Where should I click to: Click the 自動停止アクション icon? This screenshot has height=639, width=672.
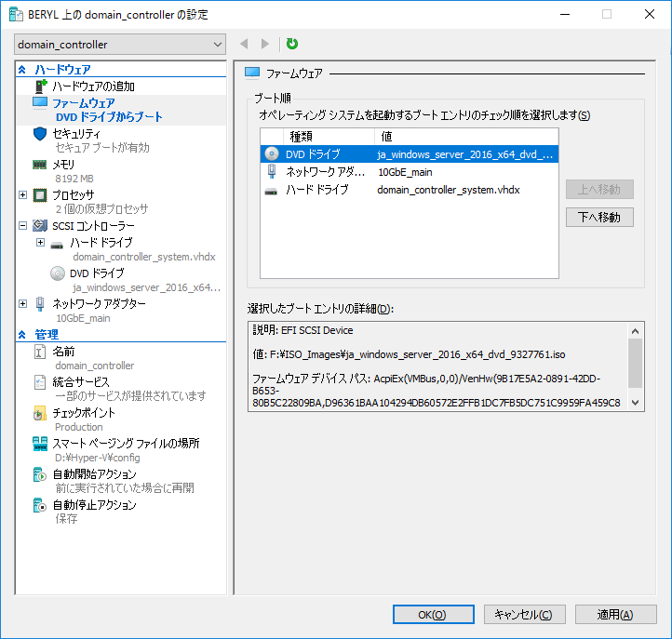pyautogui.click(x=40, y=505)
